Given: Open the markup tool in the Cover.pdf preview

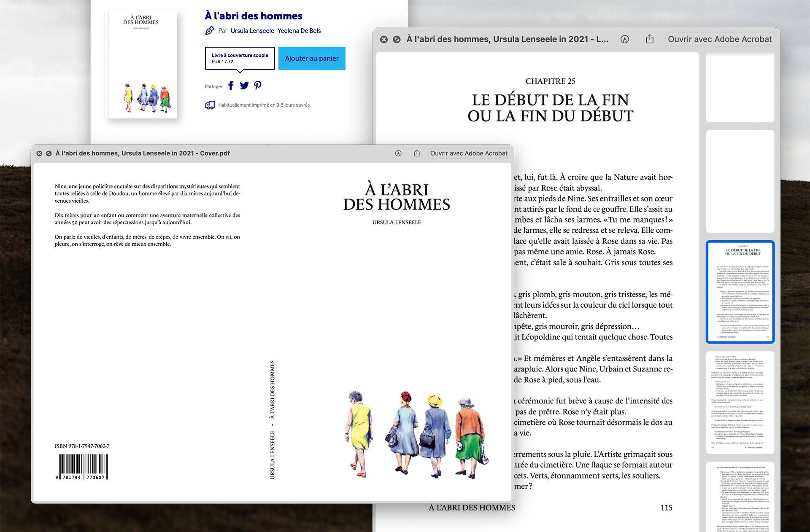Looking at the screenshot, I should click(x=398, y=153).
